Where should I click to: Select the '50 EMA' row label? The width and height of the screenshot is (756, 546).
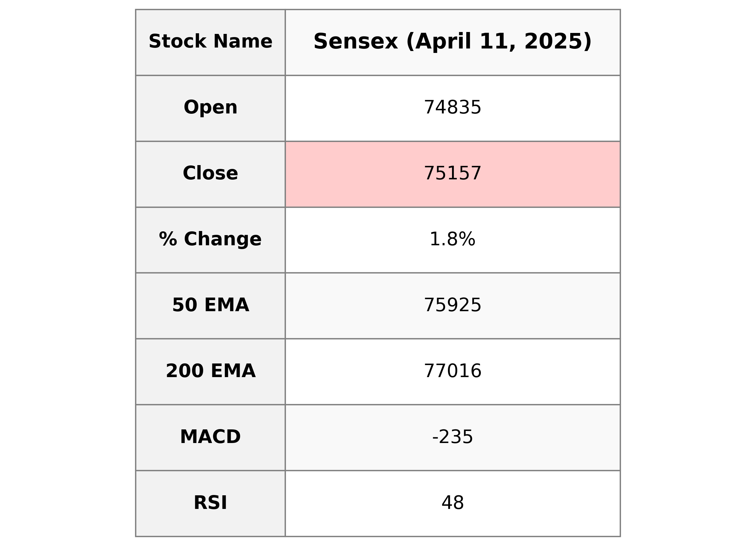pyautogui.click(x=210, y=305)
